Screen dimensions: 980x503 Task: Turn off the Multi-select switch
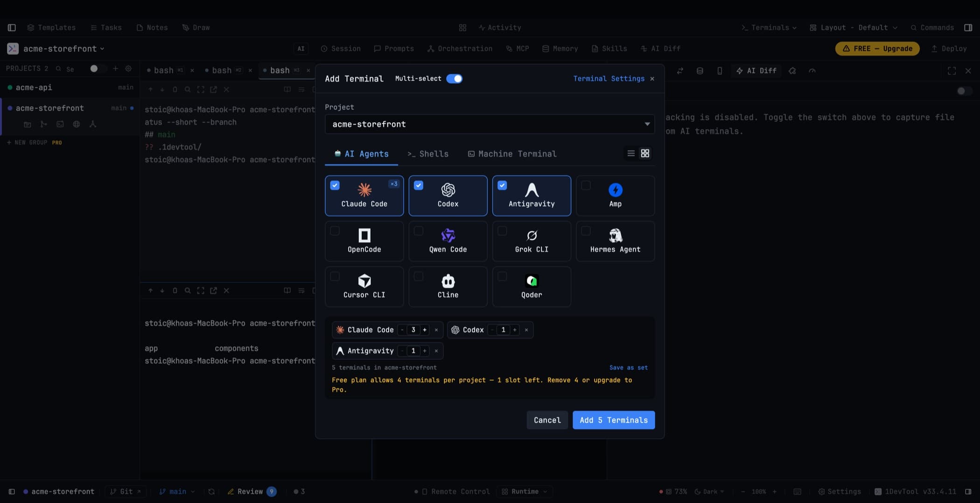point(454,78)
